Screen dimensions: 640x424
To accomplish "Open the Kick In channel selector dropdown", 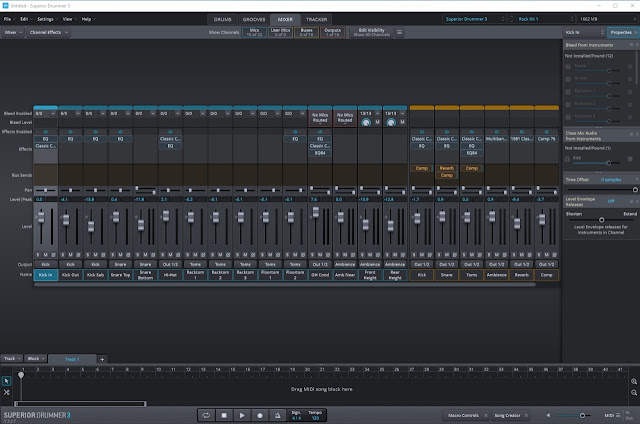I will (x=584, y=32).
